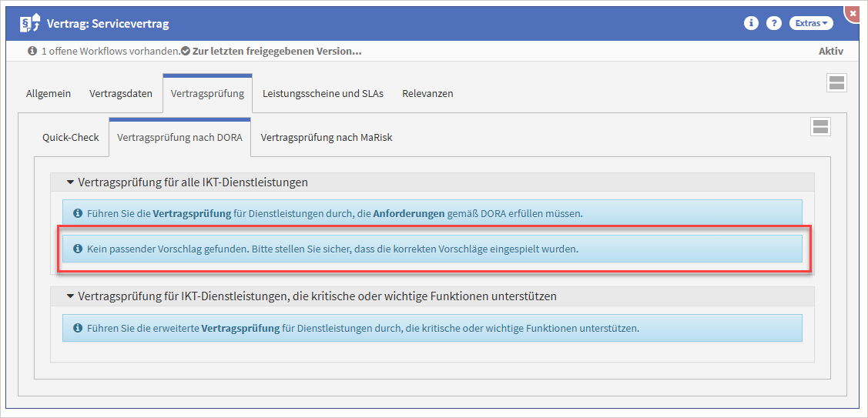This screenshot has height=418, width=868.
Task: Select the Leistungsscheine und SLAs tab
Action: click(323, 94)
